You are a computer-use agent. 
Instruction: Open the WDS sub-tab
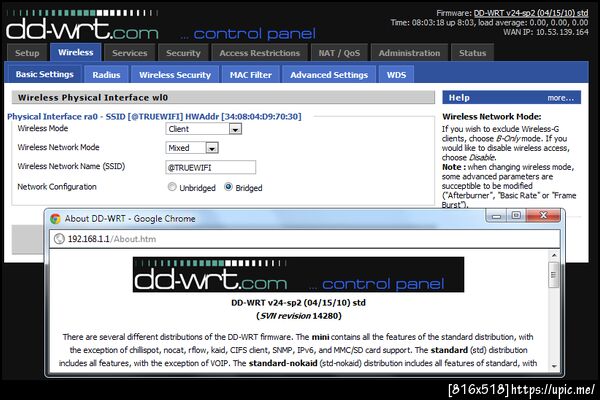(396, 74)
